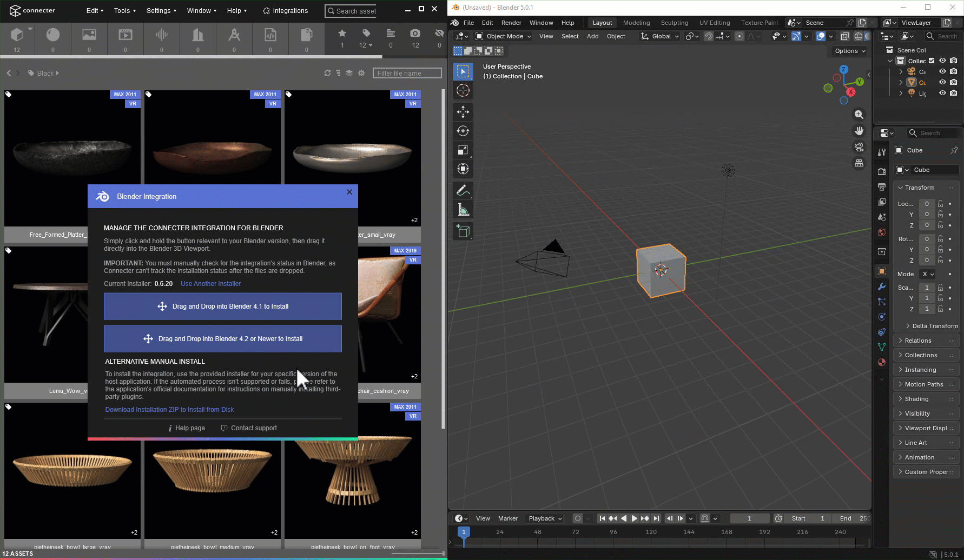This screenshot has height=560, width=964.
Task: Click the thumbnail size slider at Connecter bottom
Action: [418, 554]
